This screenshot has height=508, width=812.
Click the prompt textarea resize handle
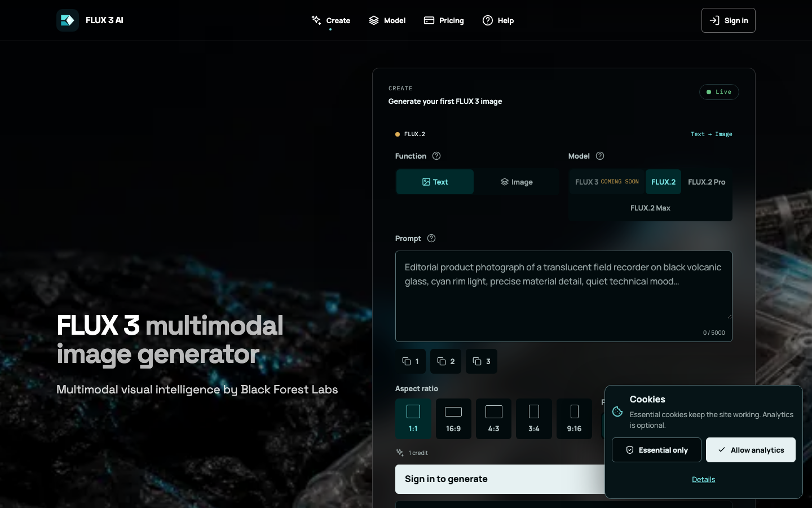click(729, 316)
